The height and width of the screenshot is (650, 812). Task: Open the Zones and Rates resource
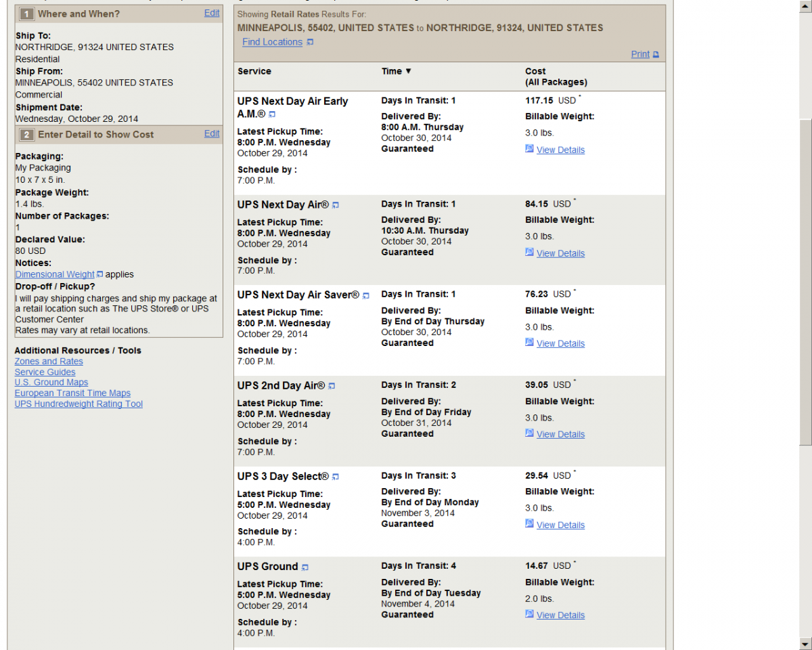pos(49,362)
